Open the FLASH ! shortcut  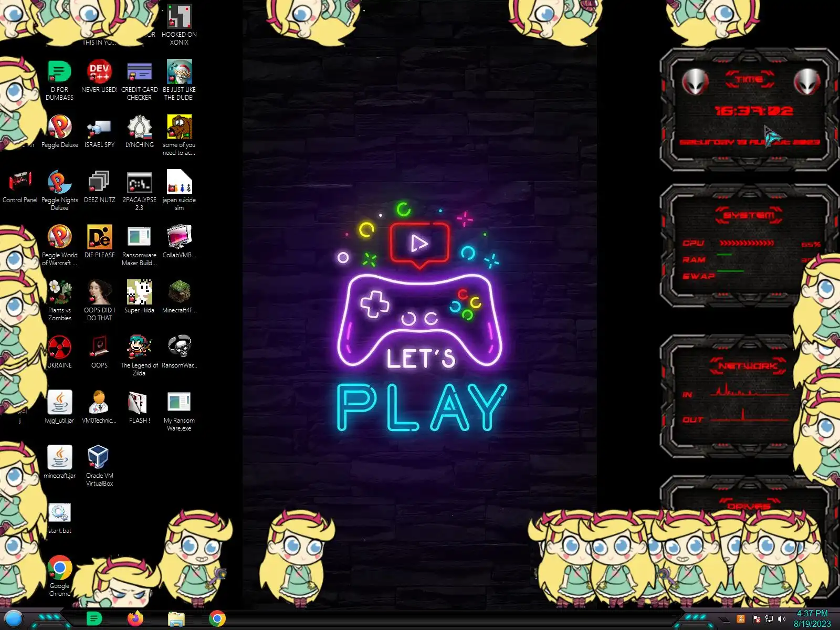click(139, 407)
